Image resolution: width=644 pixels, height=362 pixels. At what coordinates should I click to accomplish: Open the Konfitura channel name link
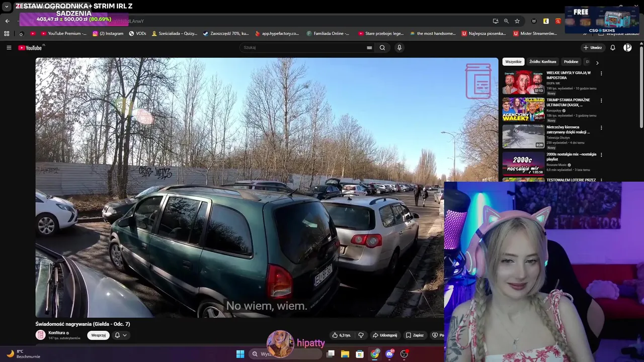point(57,333)
